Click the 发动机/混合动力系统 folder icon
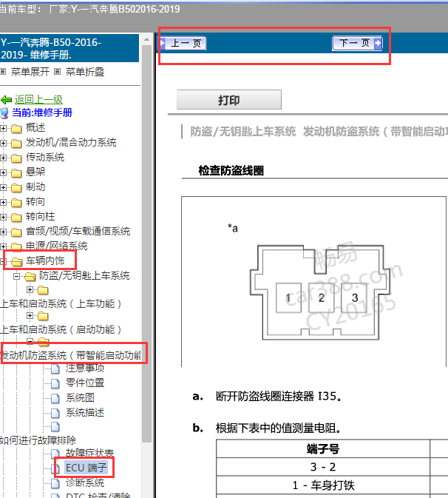 (x=16, y=144)
